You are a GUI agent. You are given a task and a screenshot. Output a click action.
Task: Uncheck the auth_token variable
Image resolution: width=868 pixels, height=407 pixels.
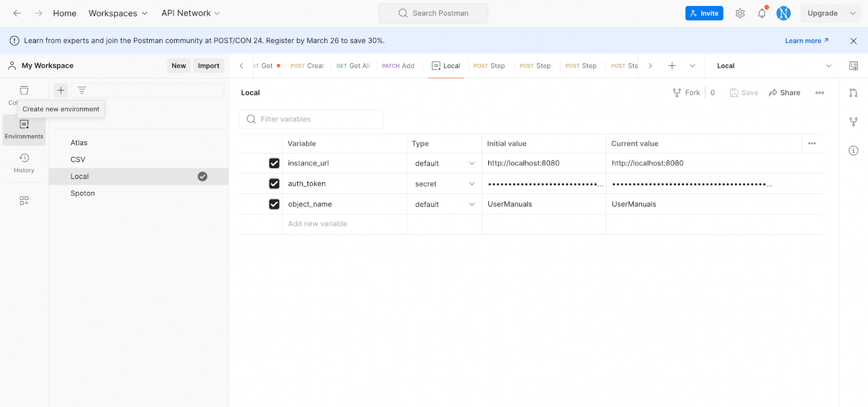tap(274, 184)
